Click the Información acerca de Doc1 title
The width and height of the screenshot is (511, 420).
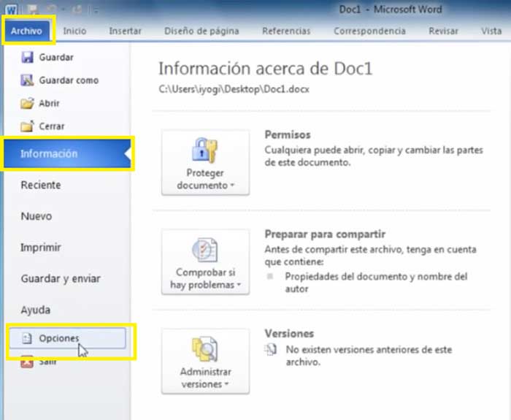[265, 69]
